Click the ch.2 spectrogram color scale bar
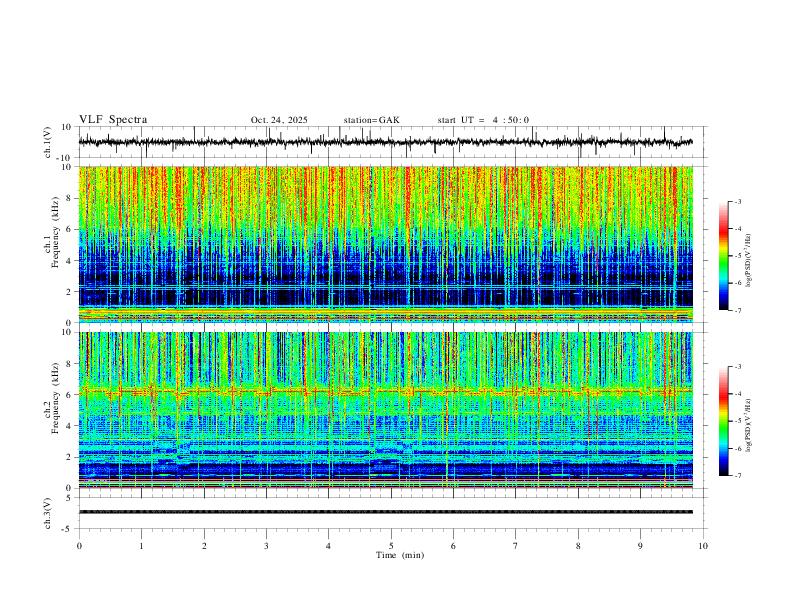 coord(724,421)
